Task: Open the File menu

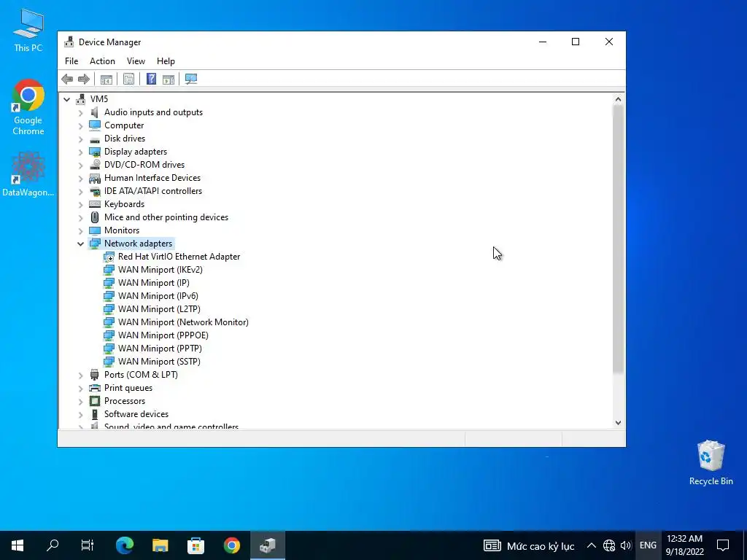Action: point(71,61)
